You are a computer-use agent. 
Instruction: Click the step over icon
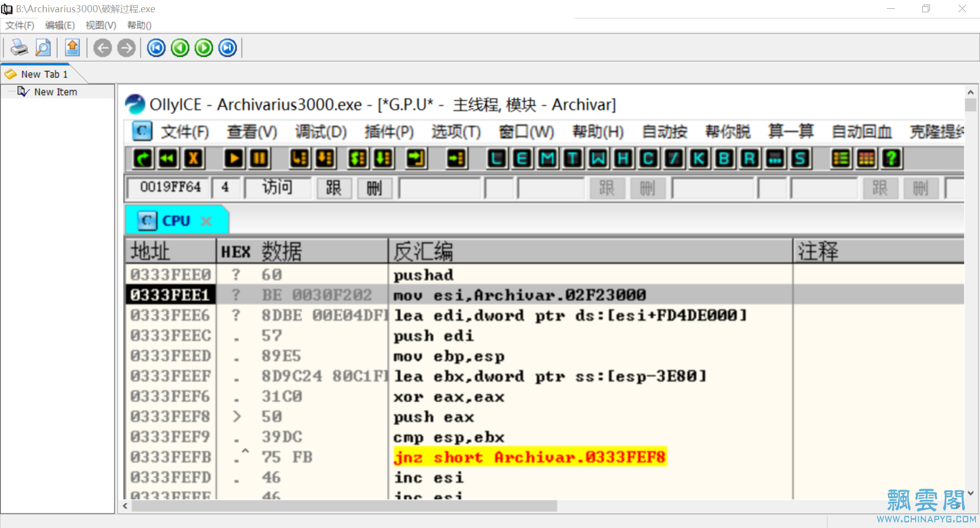coord(325,159)
